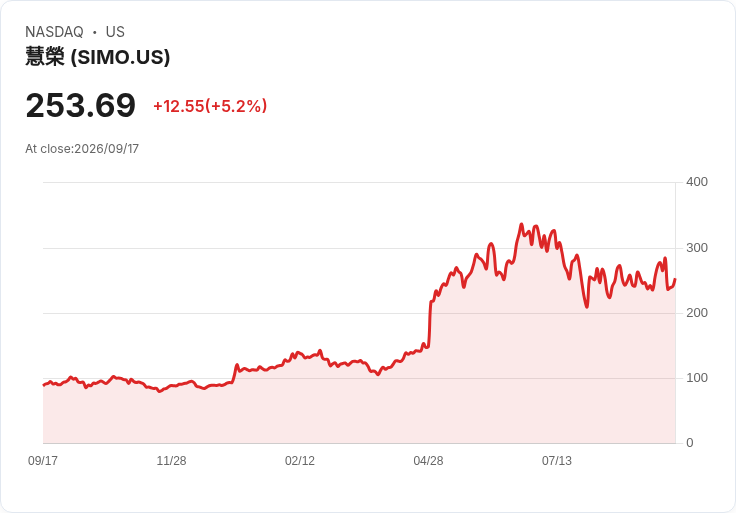Image resolution: width=736 pixels, height=513 pixels.
Task: Click the last data point of the line
Action: coord(675,279)
